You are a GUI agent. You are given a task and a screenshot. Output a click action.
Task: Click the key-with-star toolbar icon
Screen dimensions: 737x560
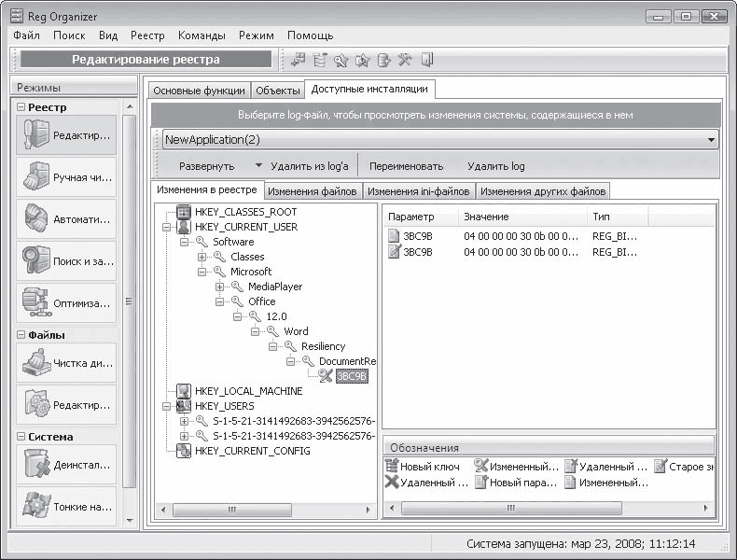point(341,61)
